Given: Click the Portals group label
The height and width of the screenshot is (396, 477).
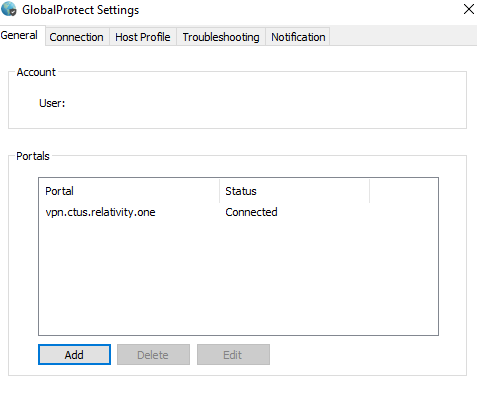Looking at the screenshot, I should click(x=33, y=156).
